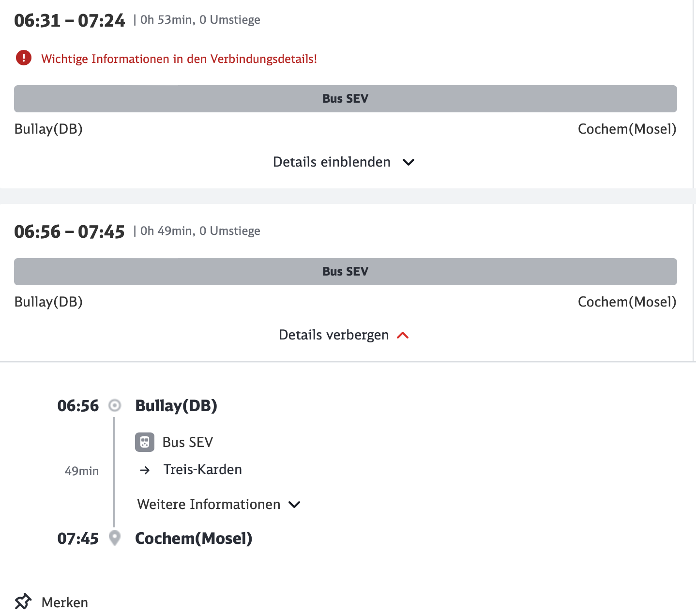Click the Bus SEV bar of 06:31 trip

coord(346,99)
